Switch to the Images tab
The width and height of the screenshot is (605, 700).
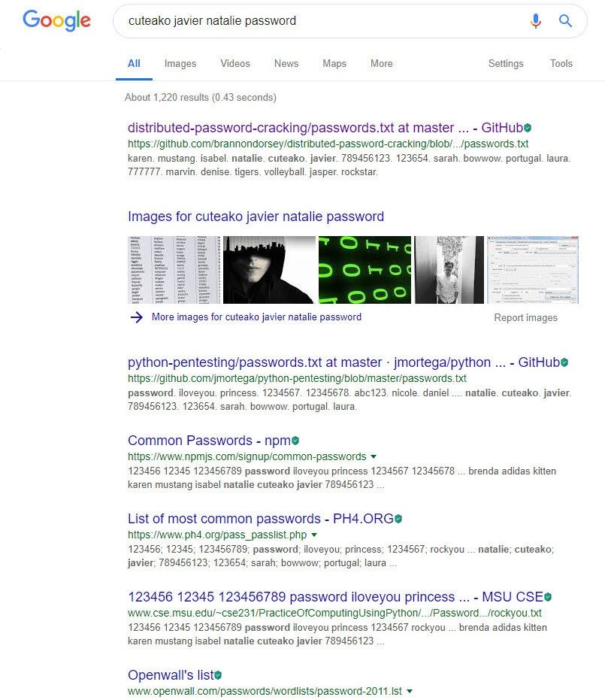[180, 63]
